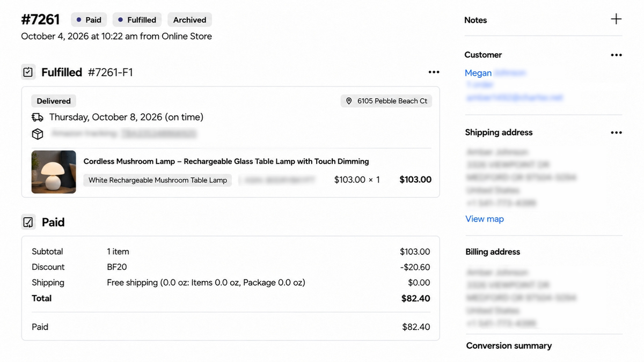The image size is (644, 362).
Task: Open the Customer section three-dot menu
Action: [616, 55]
